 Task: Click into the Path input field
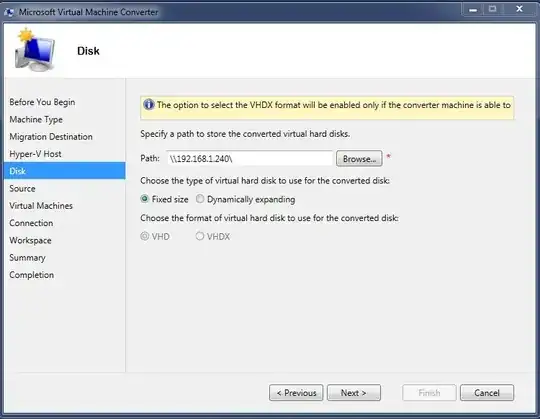click(250, 159)
